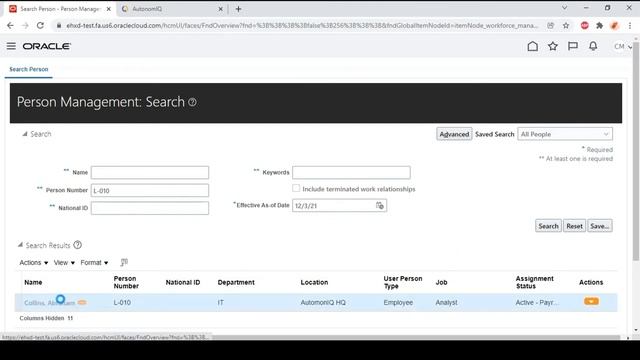Screen dimensions: 640x360
Task: Select the Search Person page tab
Action: pyautogui.click(x=29, y=69)
